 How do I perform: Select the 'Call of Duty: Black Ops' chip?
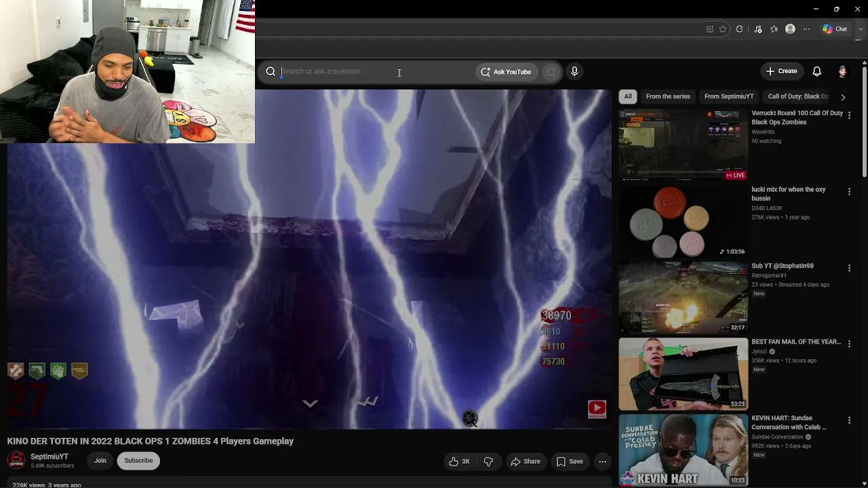click(799, 96)
